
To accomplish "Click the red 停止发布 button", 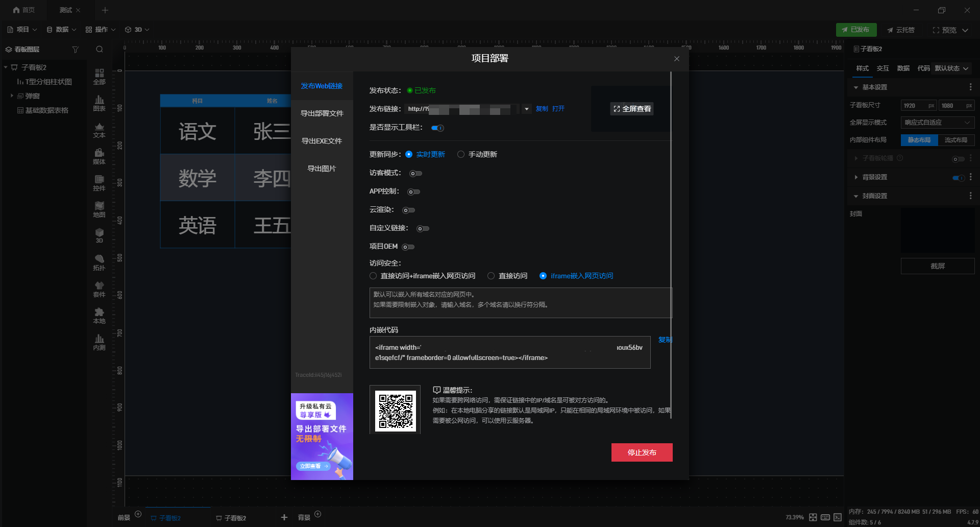I will 642,452.
